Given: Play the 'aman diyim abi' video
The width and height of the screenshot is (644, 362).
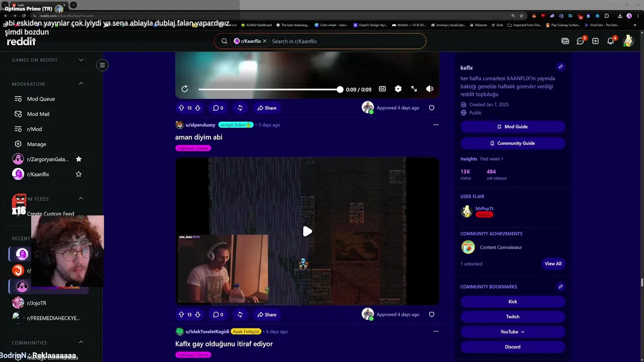Looking at the screenshot, I should coord(307,231).
